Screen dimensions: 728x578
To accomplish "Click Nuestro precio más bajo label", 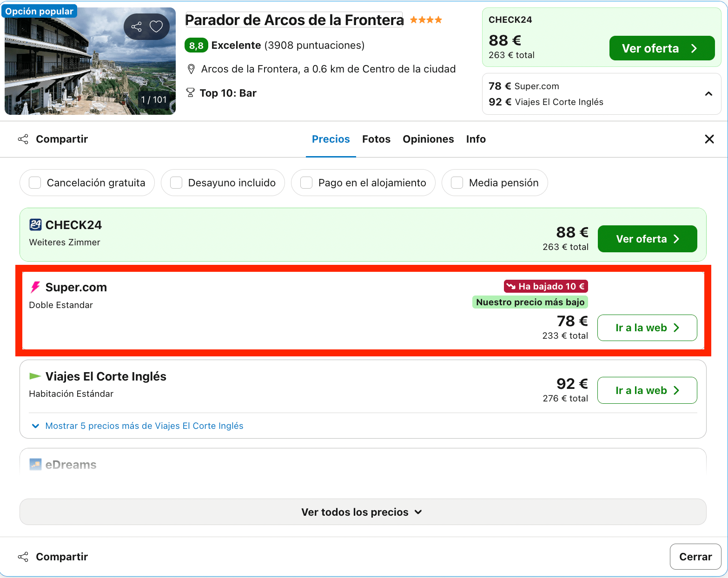I will coord(530,302).
